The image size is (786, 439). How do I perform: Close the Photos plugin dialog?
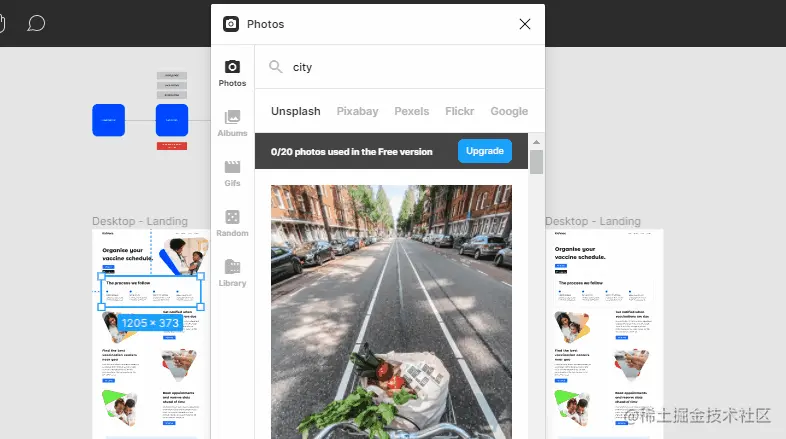click(525, 24)
